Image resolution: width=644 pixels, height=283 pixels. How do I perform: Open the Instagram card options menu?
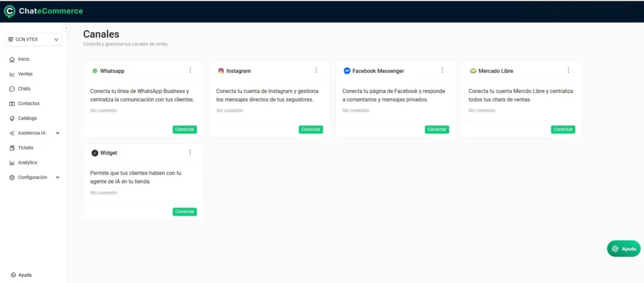click(x=316, y=70)
